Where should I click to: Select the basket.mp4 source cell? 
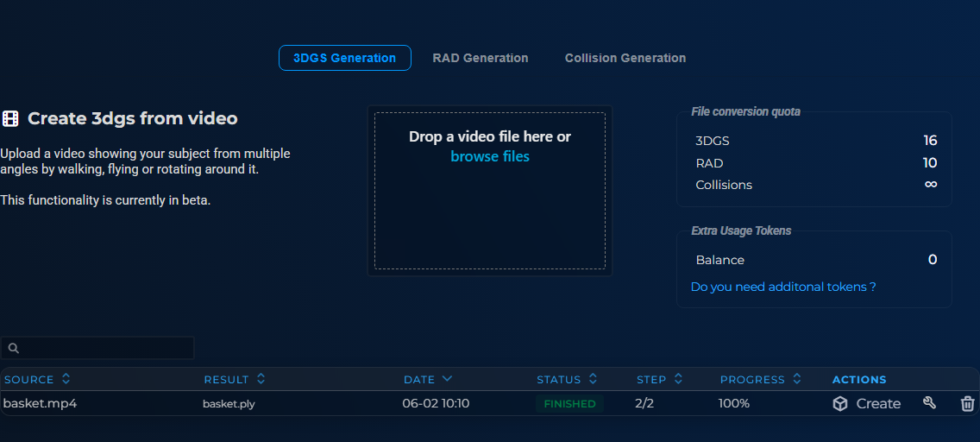(40, 404)
